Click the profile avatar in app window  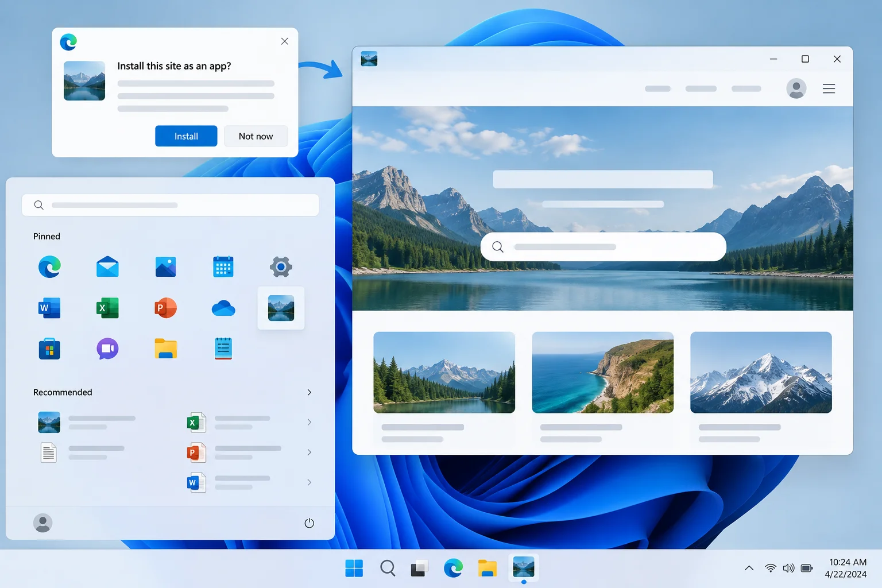[x=796, y=88]
